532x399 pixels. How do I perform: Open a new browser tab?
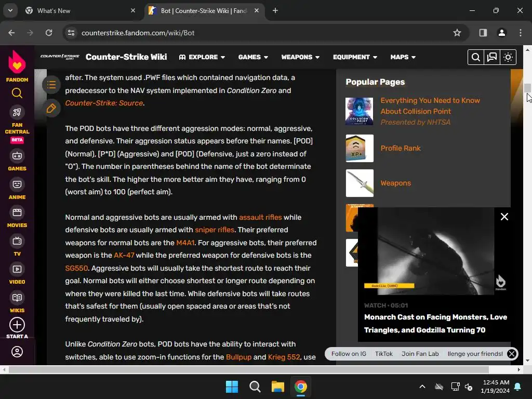click(x=275, y=10)
